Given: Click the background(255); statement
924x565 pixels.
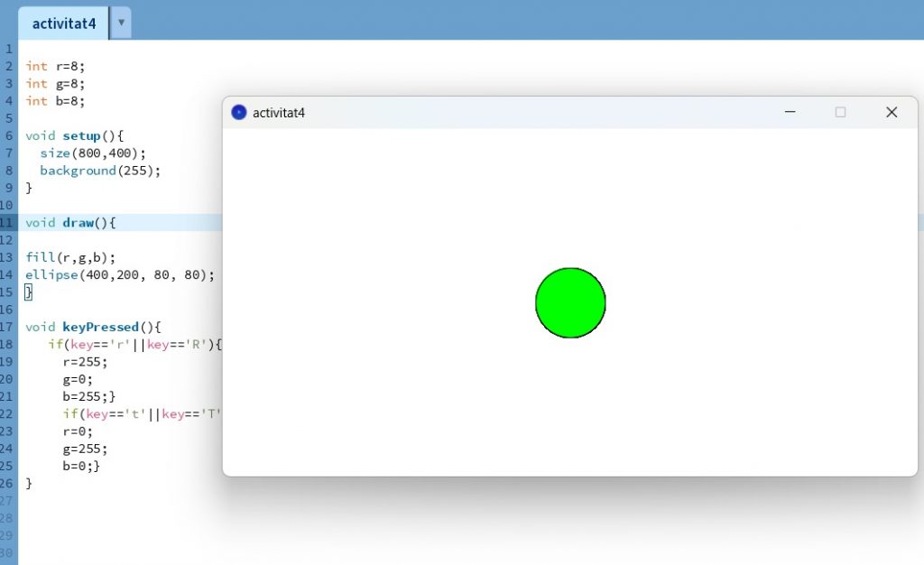Looking at the screenshot, I should 99,171.
